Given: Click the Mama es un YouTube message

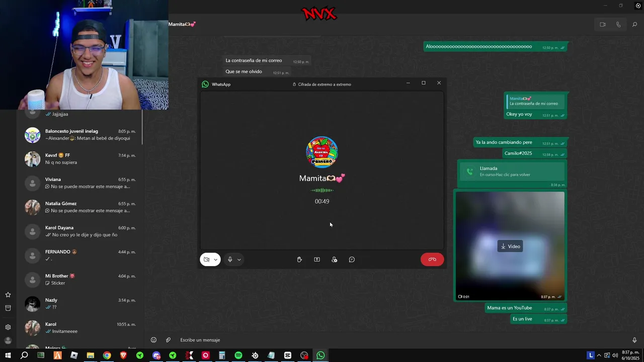Looking at the screenshot, I should point(526,308).
